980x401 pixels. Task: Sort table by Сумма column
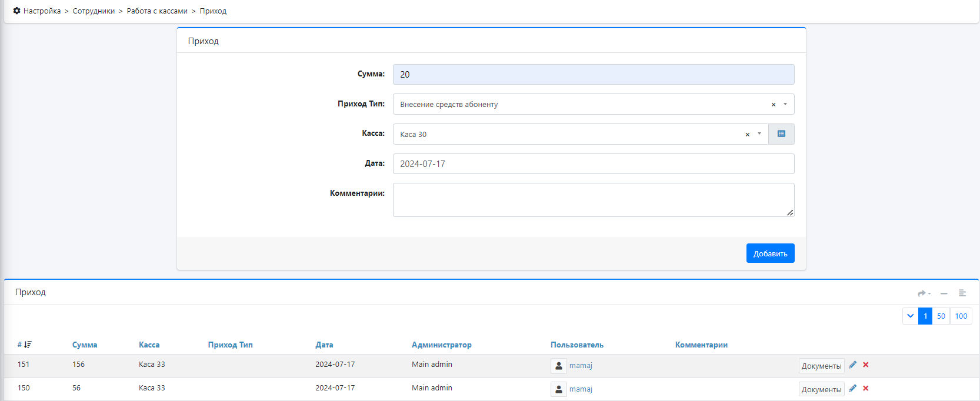pos(85,345)
